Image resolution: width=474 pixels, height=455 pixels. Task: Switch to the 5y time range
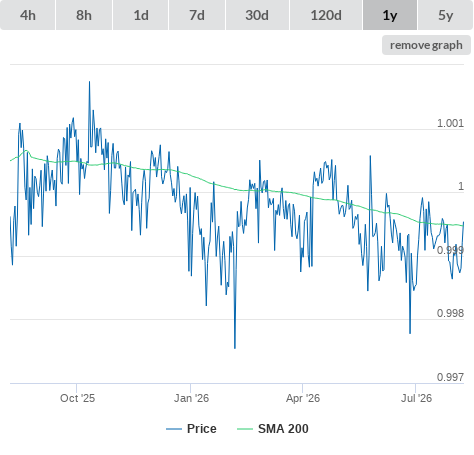tap(446, 15)
